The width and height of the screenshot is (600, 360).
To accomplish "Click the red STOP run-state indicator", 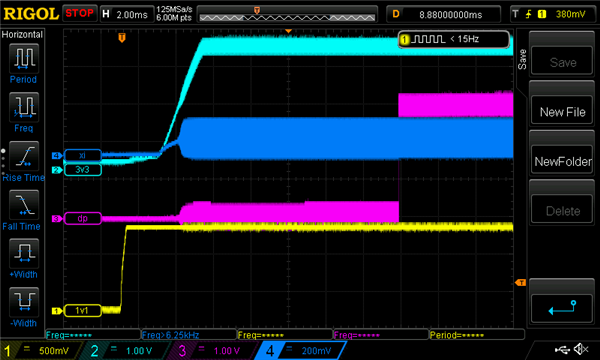I will click(79, 13).
